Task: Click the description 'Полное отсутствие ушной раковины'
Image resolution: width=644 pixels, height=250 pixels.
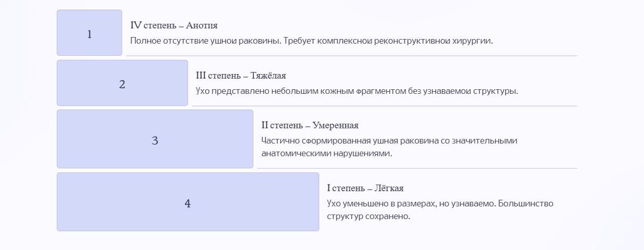Action: 206,41
